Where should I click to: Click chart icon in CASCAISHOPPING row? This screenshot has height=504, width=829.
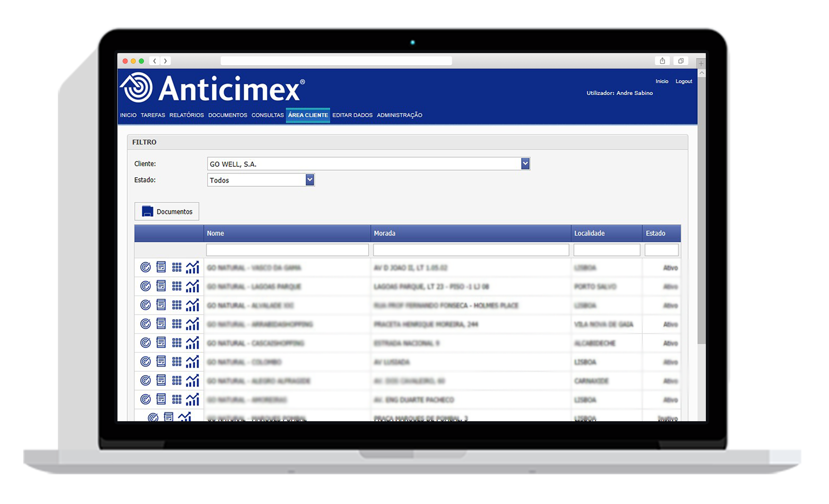click(193, 343)
